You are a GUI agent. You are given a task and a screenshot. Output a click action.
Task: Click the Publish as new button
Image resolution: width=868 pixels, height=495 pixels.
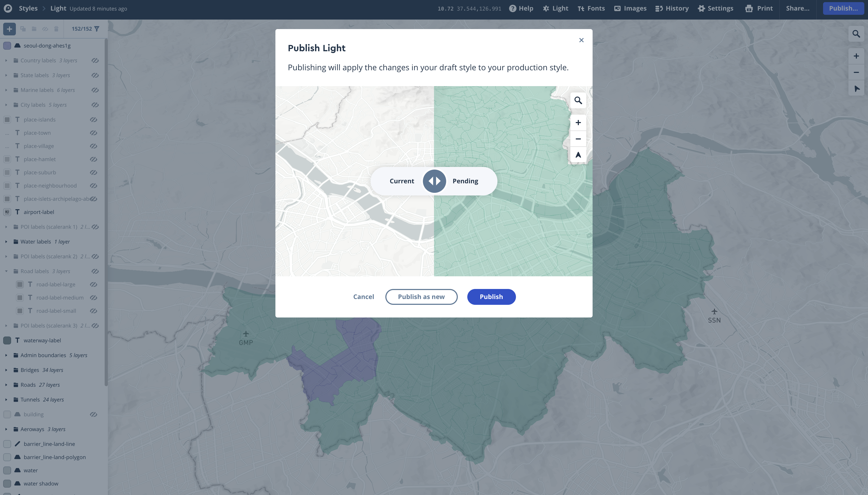(x=421, y=297)
